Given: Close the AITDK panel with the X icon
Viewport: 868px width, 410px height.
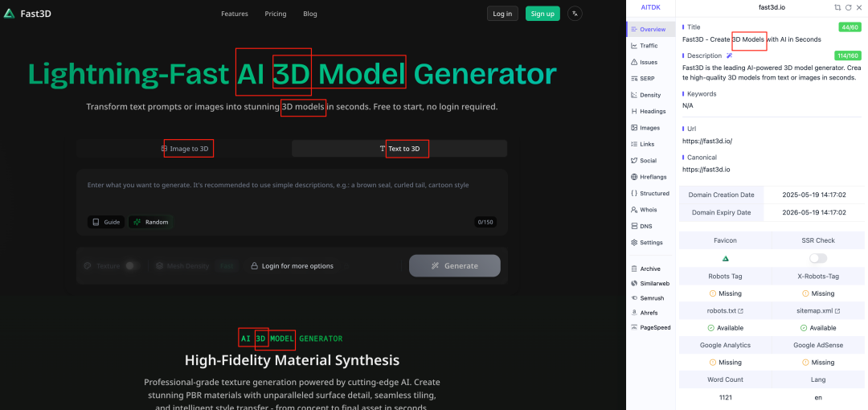Looking at the screenshot, I should 859,7.
